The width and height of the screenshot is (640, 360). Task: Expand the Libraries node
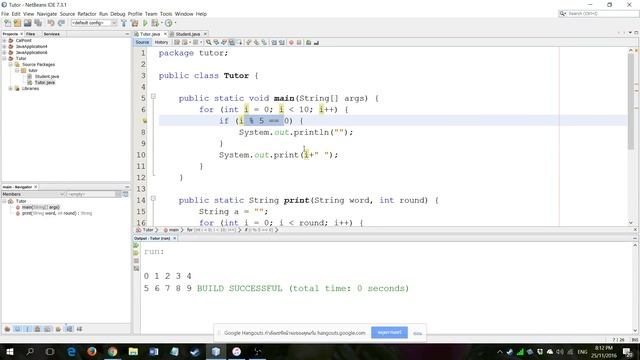(11, 88)
